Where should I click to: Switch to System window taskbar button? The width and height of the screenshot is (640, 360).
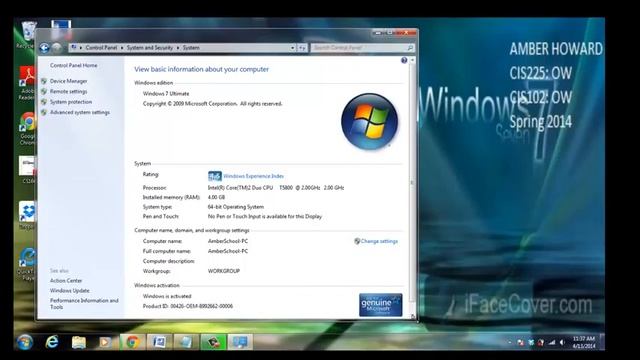240,342
